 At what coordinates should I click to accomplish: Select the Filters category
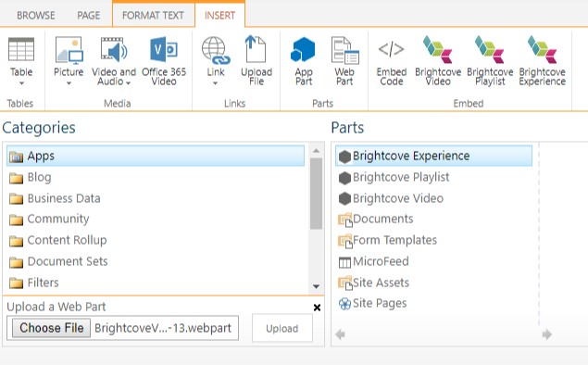44,283
